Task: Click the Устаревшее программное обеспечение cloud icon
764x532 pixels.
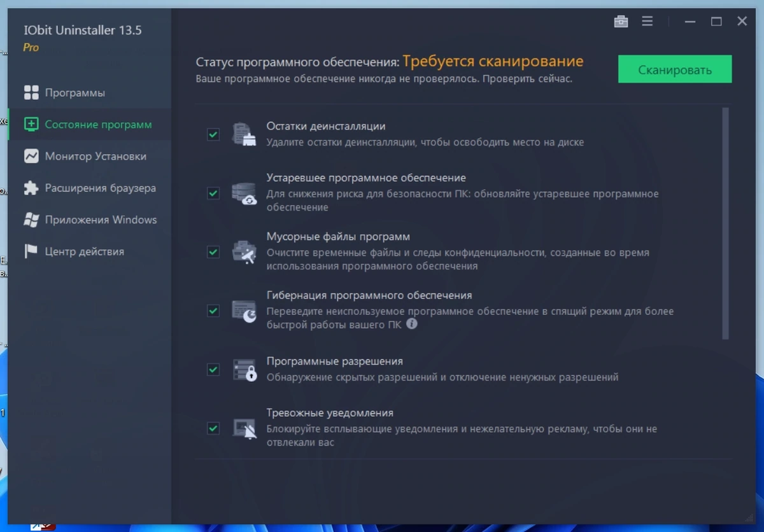Action: (x=244, y=193)
